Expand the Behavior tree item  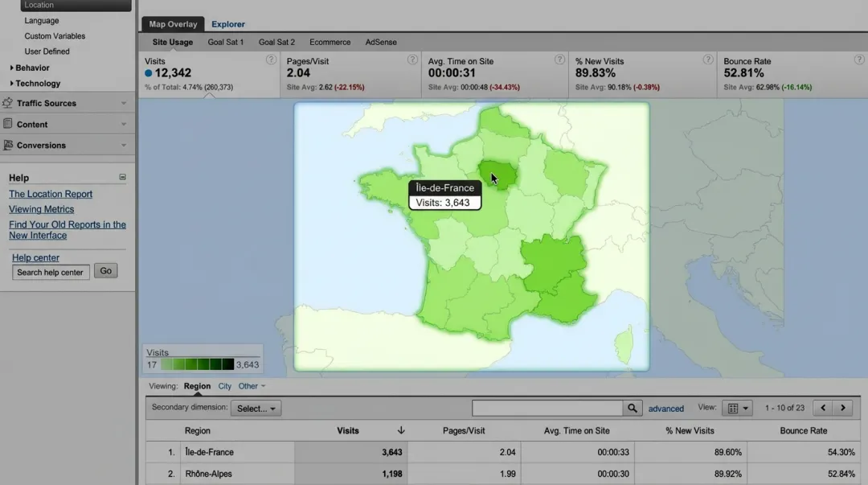click(x=11, y=68)
